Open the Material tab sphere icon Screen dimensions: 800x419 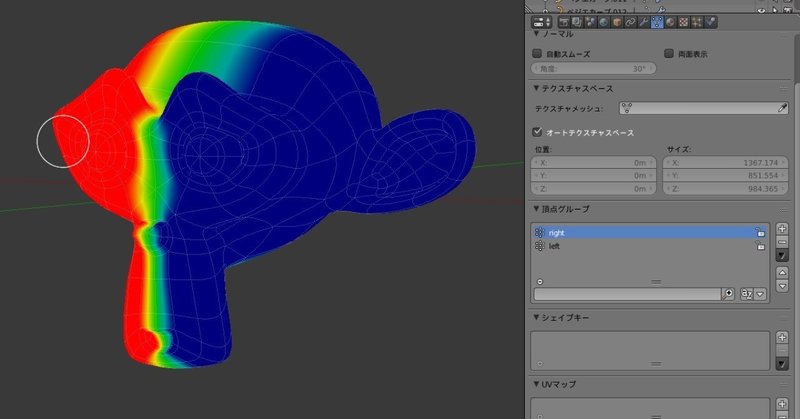pyautogui.click(x=670, y=22)
